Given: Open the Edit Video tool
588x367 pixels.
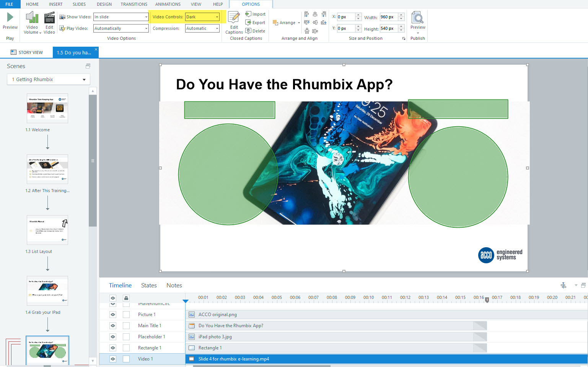Looking at the screenshot, I should tap(49, 19).
